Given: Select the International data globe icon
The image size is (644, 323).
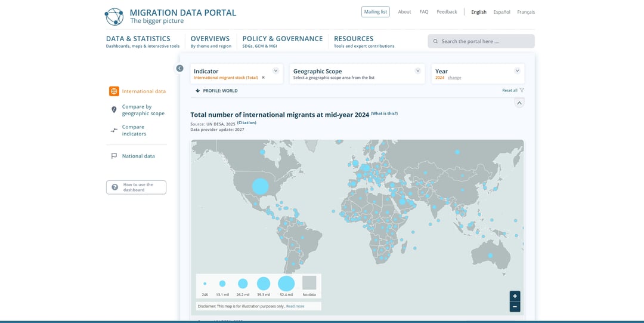Looking at the screenshot, I should pyautogui.click(x=114, y=91).
